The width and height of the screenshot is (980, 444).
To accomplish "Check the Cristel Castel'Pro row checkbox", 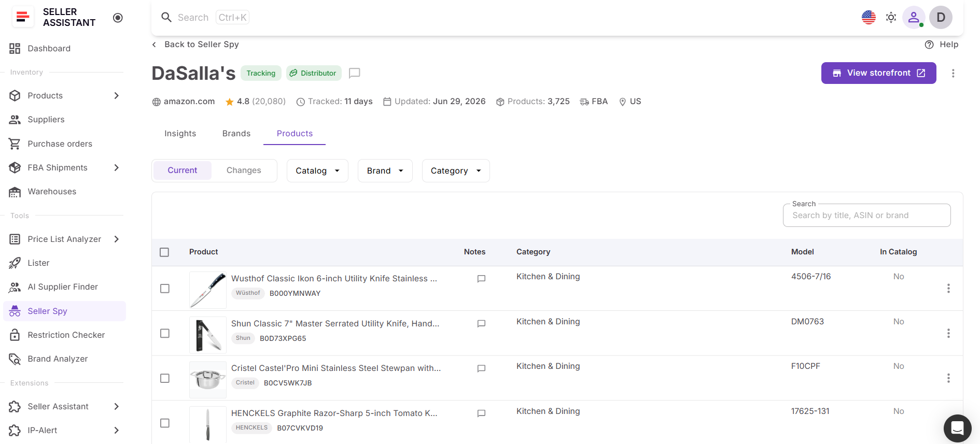I will coord(165,378).
